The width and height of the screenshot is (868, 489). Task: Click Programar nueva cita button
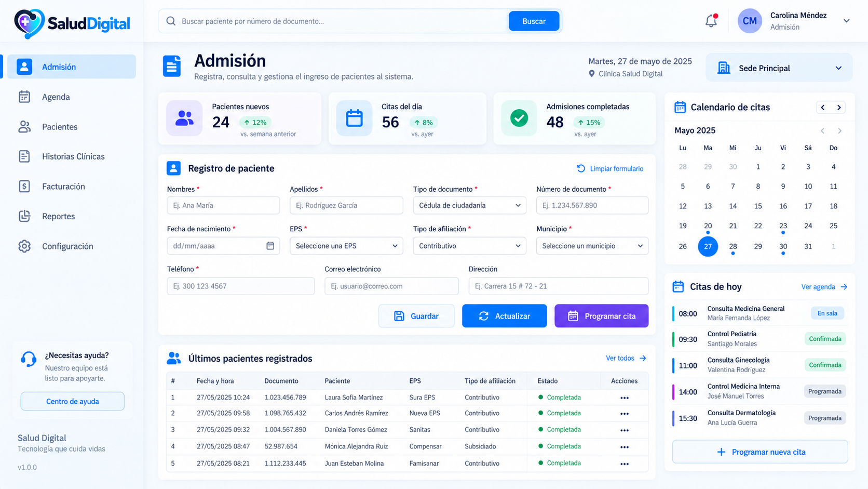coord(760,452)
